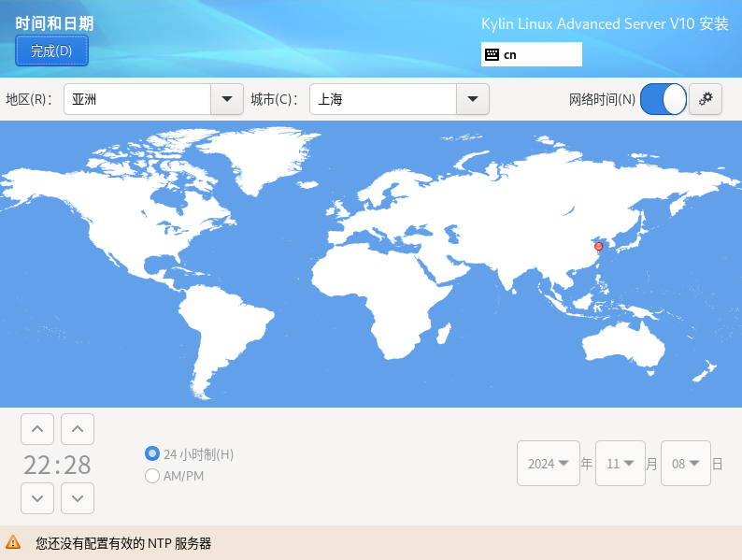This screenshot has height=560, width=742.
Task: Click the region field showing 亚洲
Action: click(137, 99)
